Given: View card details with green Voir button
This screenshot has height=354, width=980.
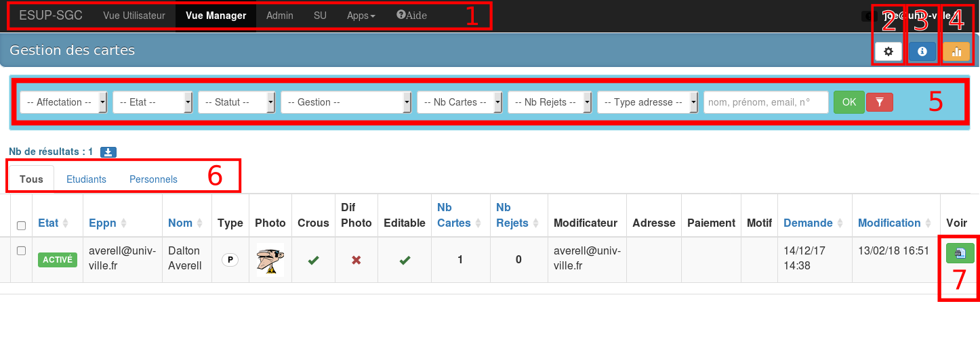Looking at the screenshot, I should coord(960,253).
